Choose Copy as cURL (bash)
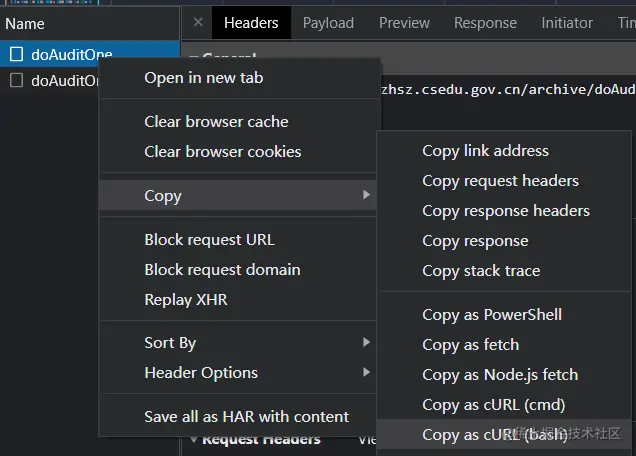Image resolution: width=636 pixels, height=456 pixels. (493, 434)
